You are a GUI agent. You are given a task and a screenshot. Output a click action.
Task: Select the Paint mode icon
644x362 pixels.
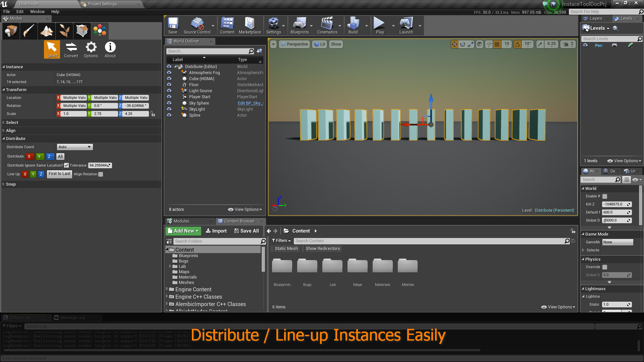pyautogui.click(x=29, y=31)
